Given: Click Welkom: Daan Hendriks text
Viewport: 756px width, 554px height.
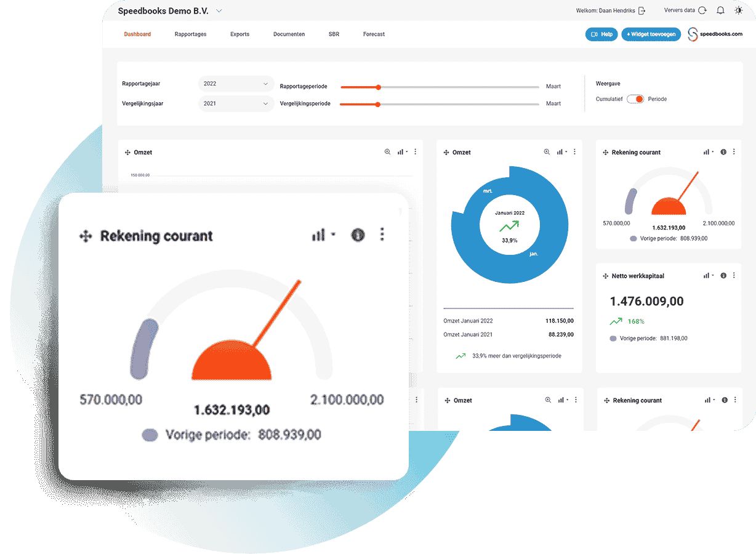Looking at the screenshot, I should (605, 10).
